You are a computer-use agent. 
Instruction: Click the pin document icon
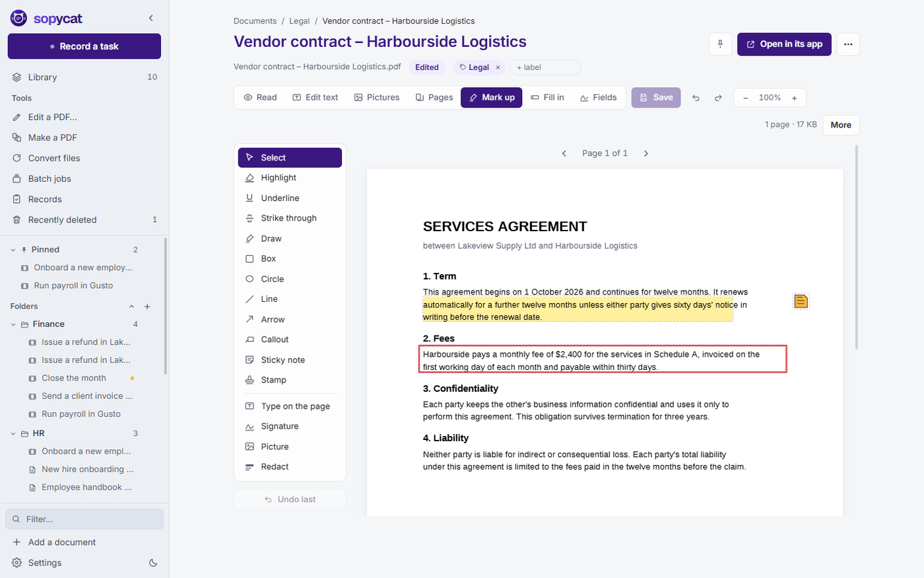[720, 44]
